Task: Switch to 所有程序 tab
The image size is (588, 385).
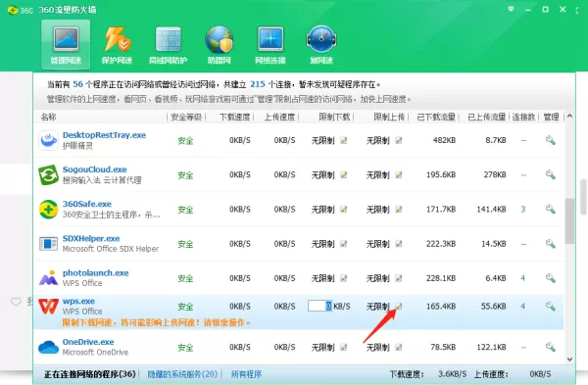Action: pos(246,374)
